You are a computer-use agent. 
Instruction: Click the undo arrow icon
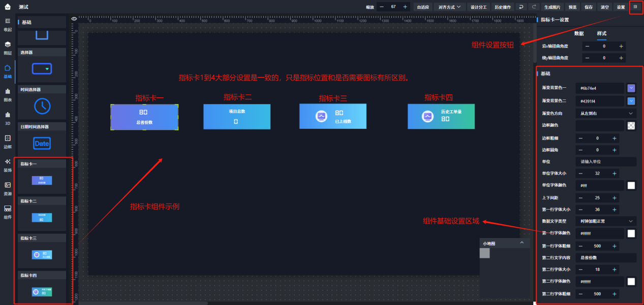click(x=522, y=7)
